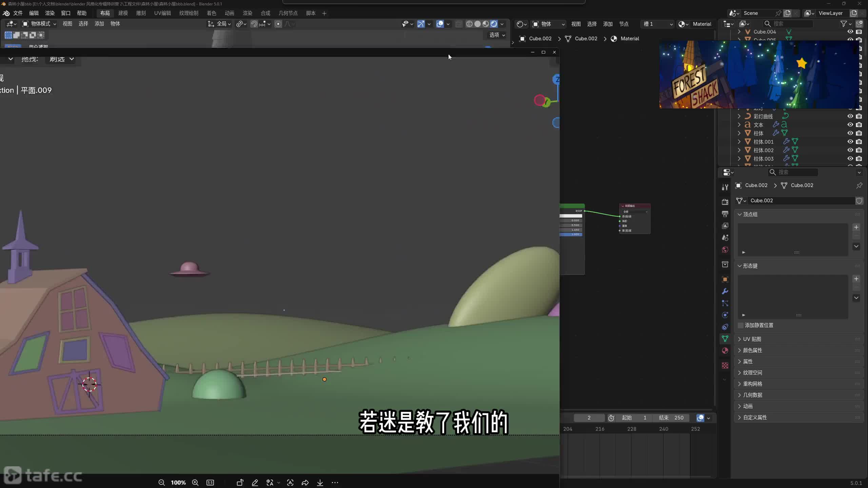Image resolution: width=868 pixels, height=488 pixels.
Task: Toggle viewport visibility of 文本 object
Action: (x=850, y=125)
